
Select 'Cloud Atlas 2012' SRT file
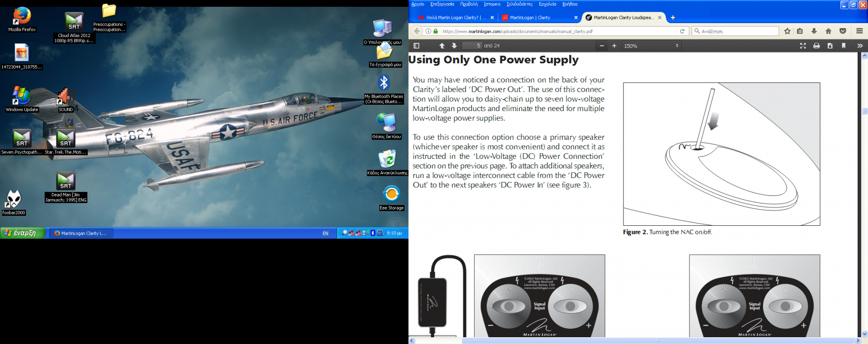74,28
